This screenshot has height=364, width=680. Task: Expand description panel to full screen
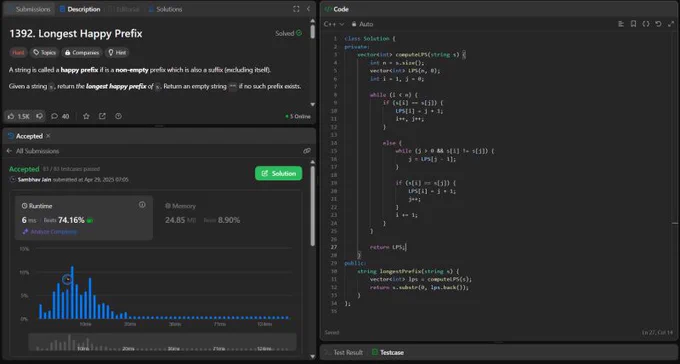click(x=296, y=9)
